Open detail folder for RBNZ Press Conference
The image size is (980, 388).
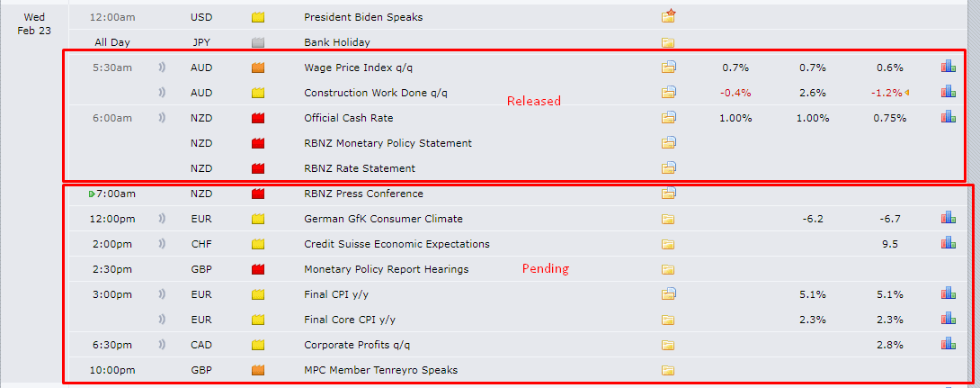tap(669, 194)
